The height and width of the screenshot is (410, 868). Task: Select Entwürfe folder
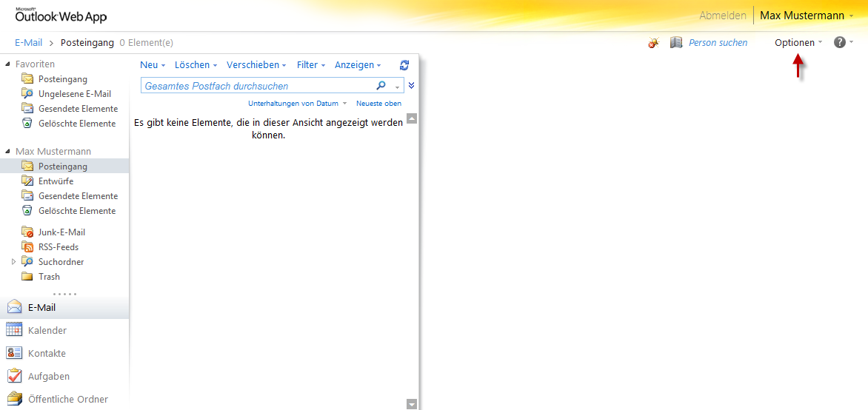click(56, 181)
